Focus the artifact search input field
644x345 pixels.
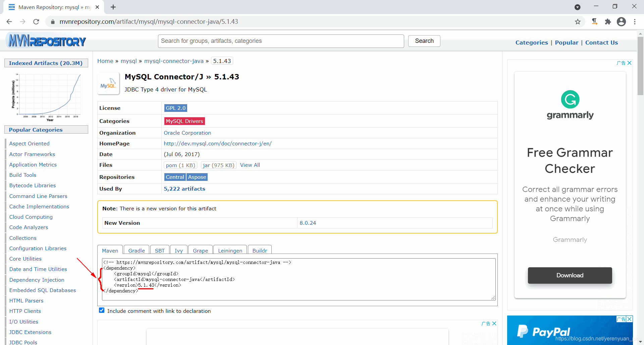[x=281, y=41]
